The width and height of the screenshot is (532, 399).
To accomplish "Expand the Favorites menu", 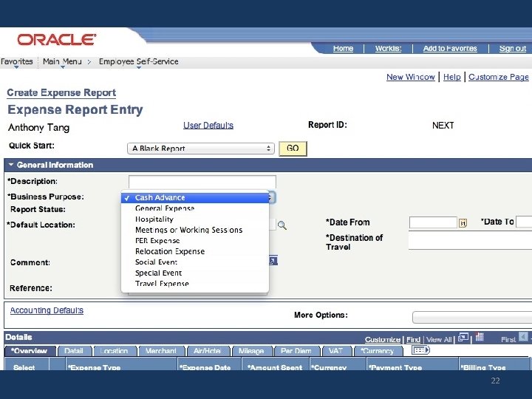I will coord(16,62).
